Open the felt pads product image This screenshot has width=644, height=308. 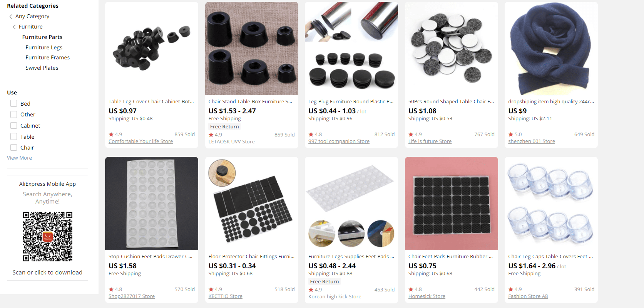point(452,49)
